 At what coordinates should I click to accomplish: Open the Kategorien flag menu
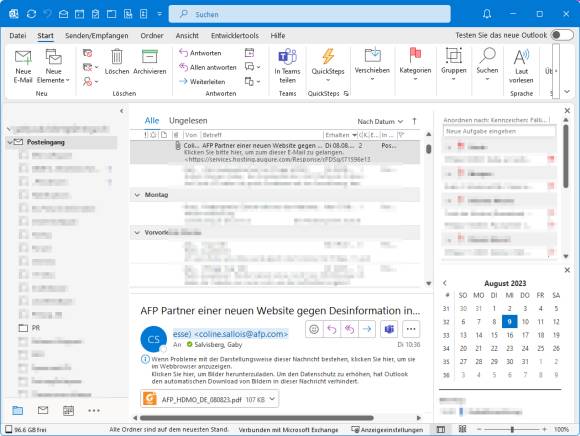coord(415,65)
